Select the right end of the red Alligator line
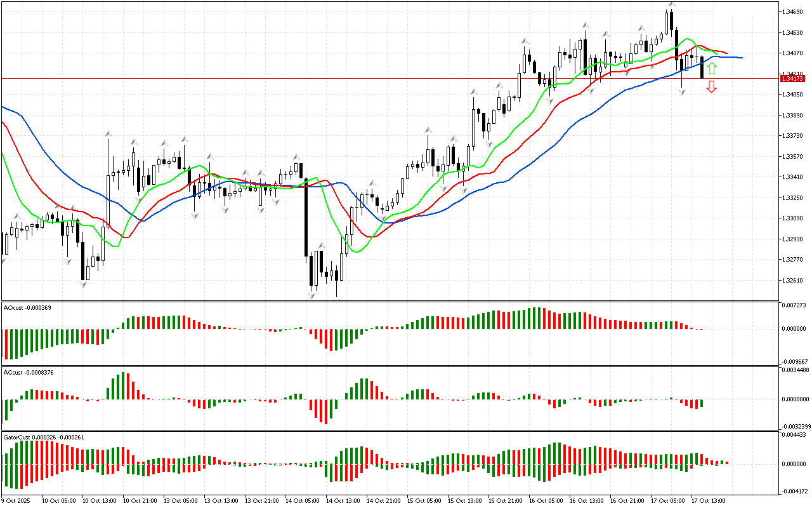 pyautogui.click(x=726, y=53)
